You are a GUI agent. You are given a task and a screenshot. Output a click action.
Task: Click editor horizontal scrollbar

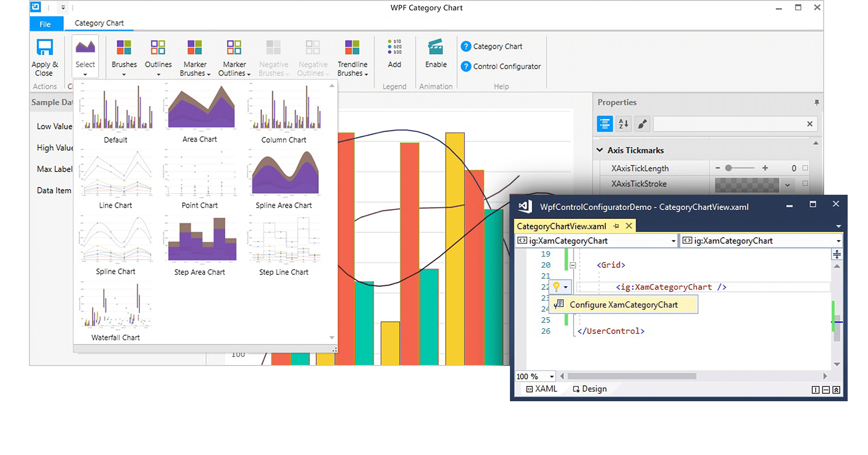pyautogui.click(x=632, y=376)
